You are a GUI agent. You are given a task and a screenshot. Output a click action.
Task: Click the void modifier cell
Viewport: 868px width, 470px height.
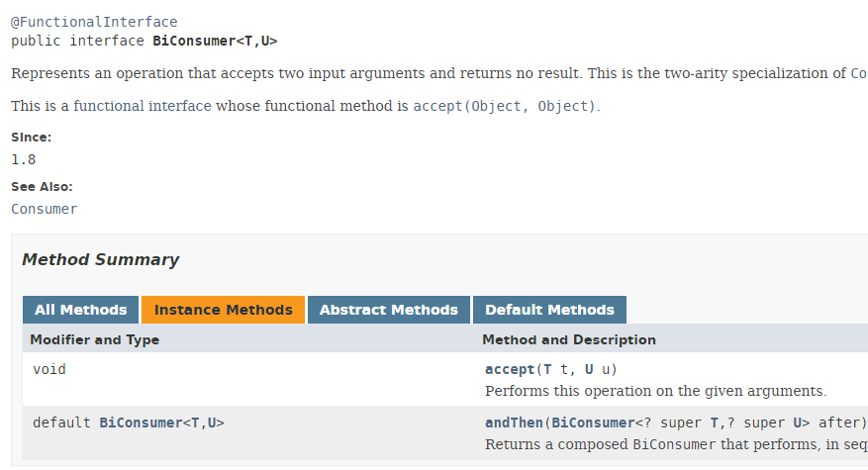coord(49,369)
